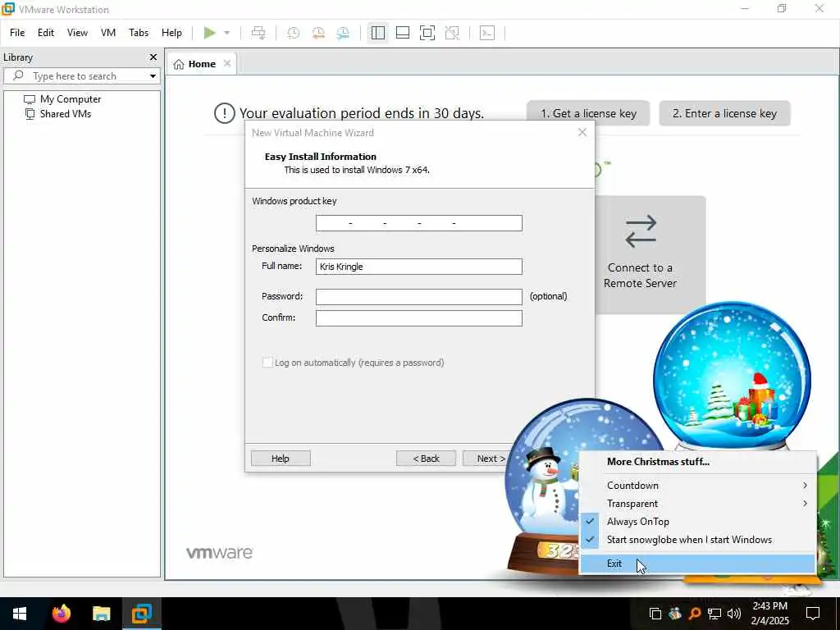Viewport: 840px width, 630px height.
Task: Click the Revert to Snapshot icon
Action: pos(318,33)
